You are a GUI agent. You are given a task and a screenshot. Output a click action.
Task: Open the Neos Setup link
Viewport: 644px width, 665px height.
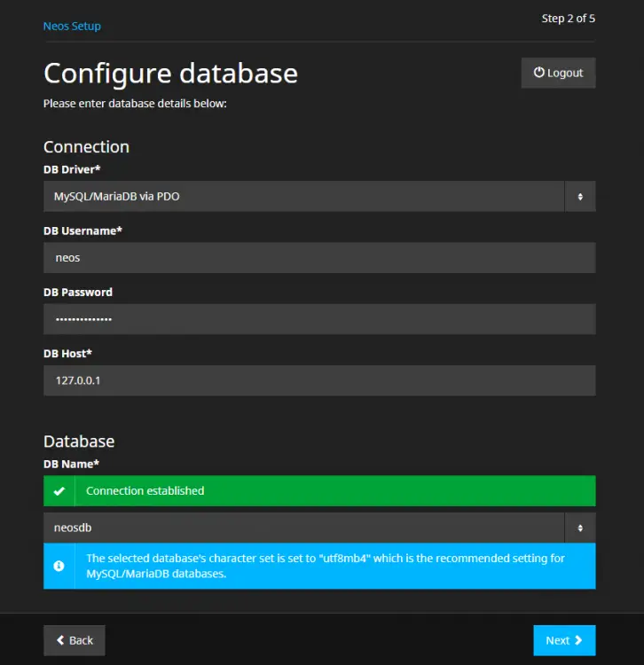72,26
